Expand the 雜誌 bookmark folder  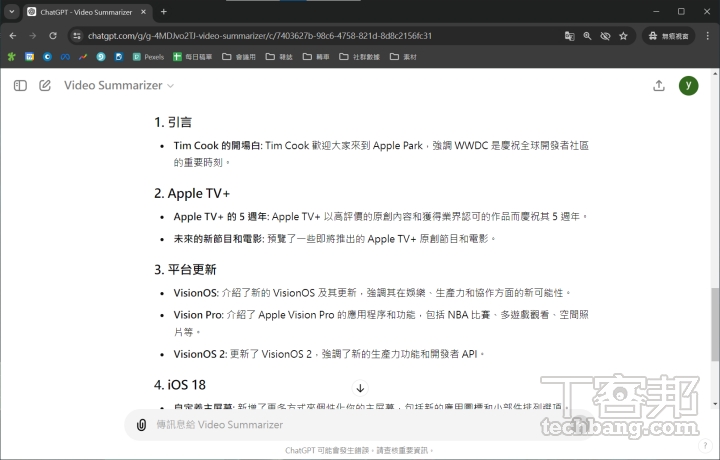279,56
